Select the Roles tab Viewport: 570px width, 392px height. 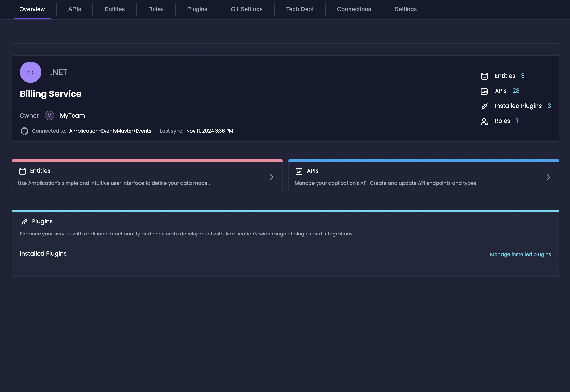click(156, 9)
